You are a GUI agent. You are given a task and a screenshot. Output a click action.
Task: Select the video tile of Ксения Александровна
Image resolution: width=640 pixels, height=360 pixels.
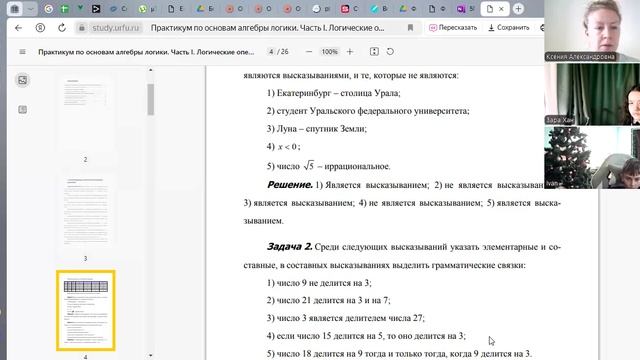pos(592,31)
